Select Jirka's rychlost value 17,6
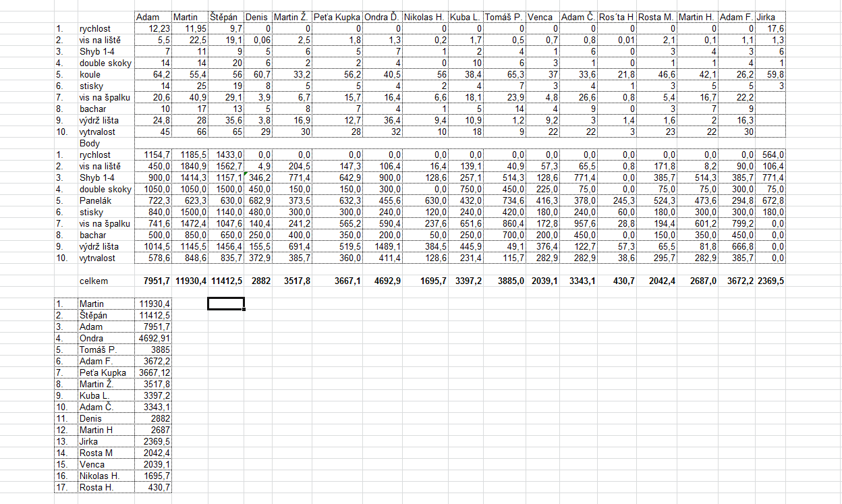The width and height of the screenshot is (842, 504). [x=771, y=28]
